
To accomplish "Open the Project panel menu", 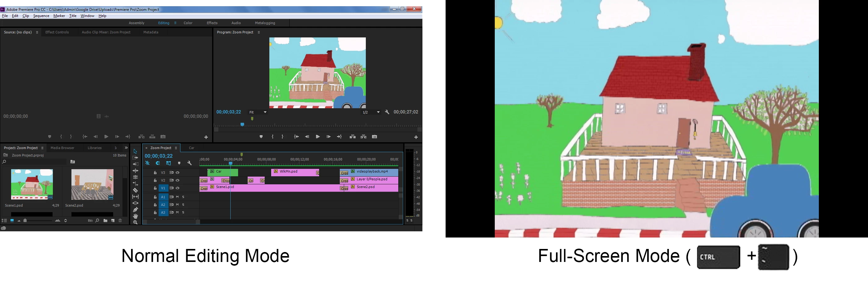I will pos(42,148).
